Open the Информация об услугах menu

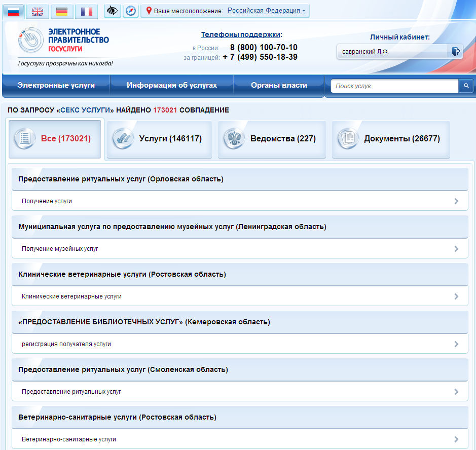(172, 85)
